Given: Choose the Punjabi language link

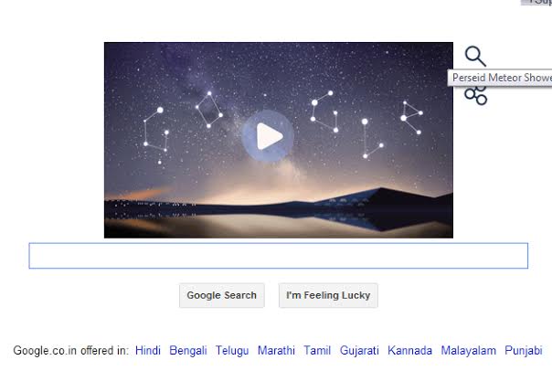Looking at the screenshot, I should pos(524,351).
